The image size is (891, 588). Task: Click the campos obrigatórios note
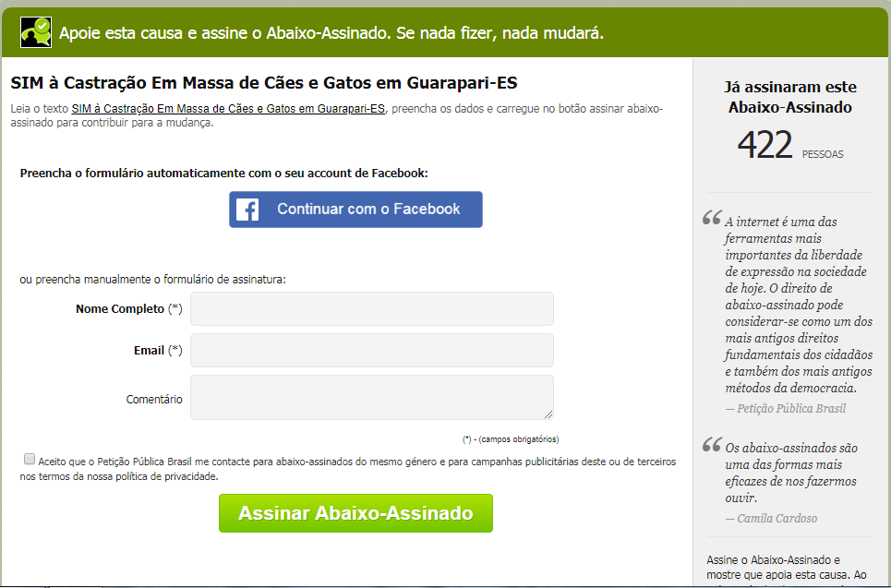coord(511,439)
